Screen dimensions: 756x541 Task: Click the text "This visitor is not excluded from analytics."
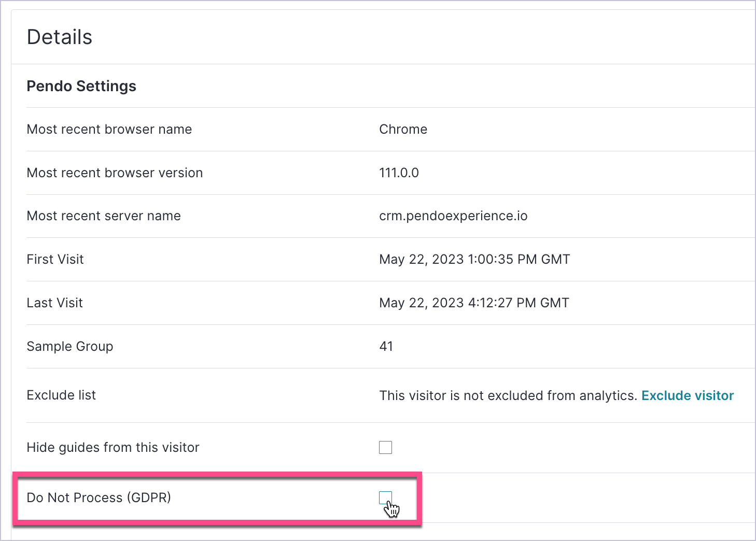tap(508, 395)
